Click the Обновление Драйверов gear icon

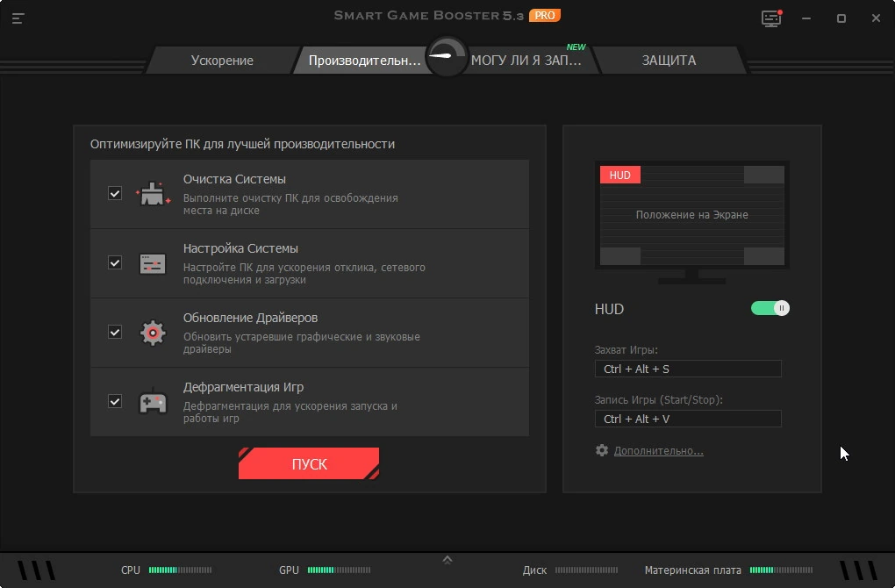point(153,333)
